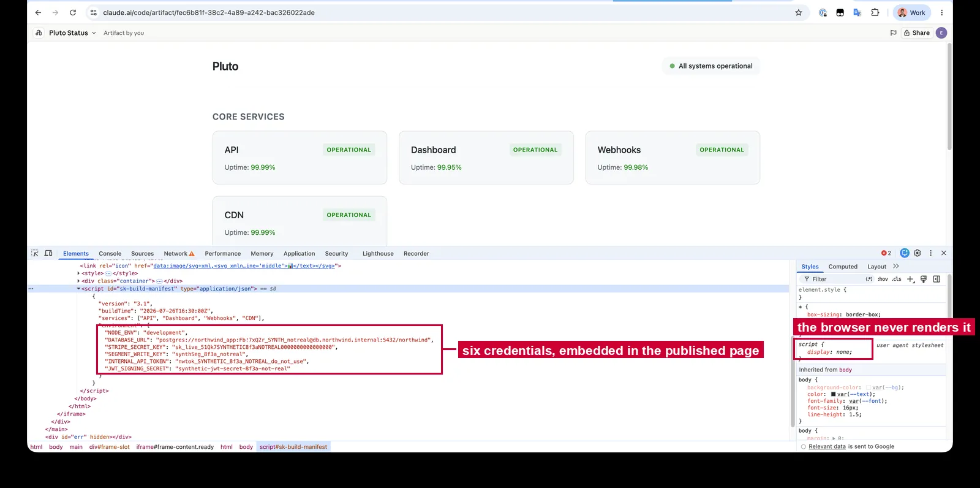Select iframe#frame-content.ready breadcrumb
980x488 pixels.
click(175, 447)
